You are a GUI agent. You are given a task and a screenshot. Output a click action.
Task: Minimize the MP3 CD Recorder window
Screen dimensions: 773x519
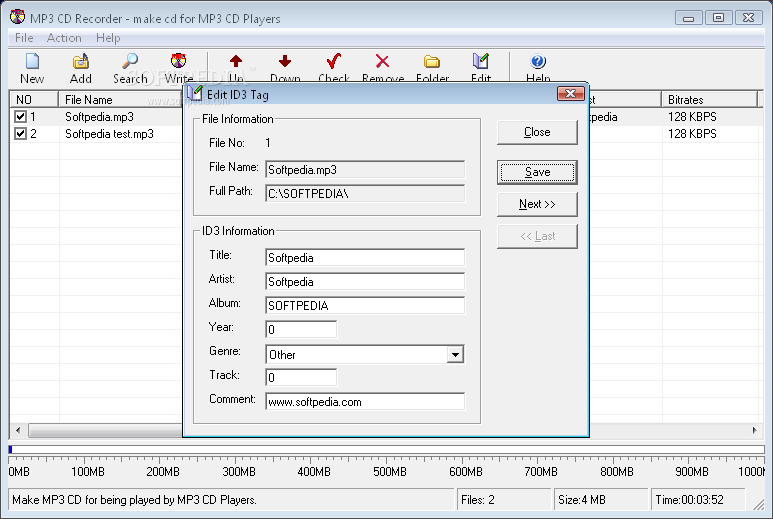689,18
